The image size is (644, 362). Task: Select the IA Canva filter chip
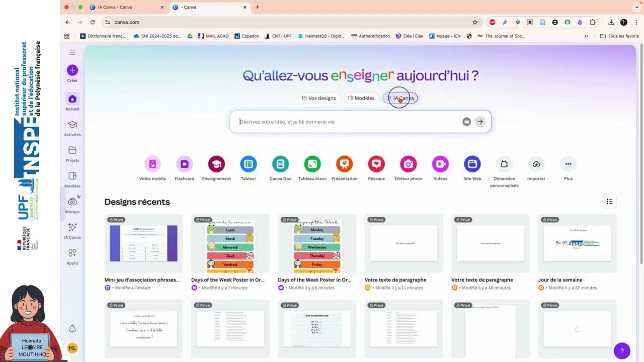[400, 98]
